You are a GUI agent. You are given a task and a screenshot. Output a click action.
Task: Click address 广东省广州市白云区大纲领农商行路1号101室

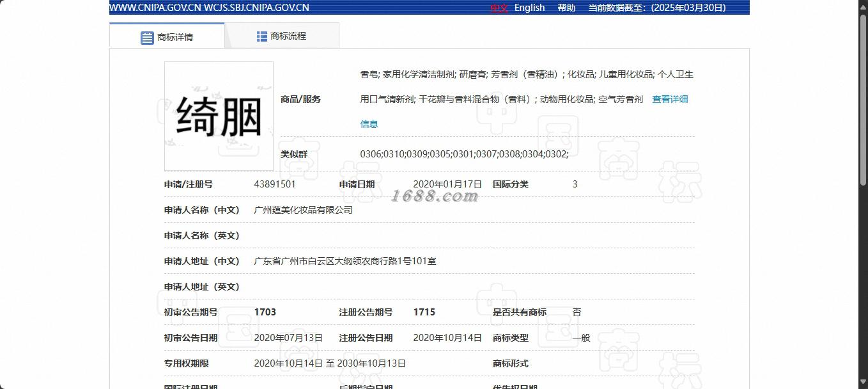[x=345, y=261]
